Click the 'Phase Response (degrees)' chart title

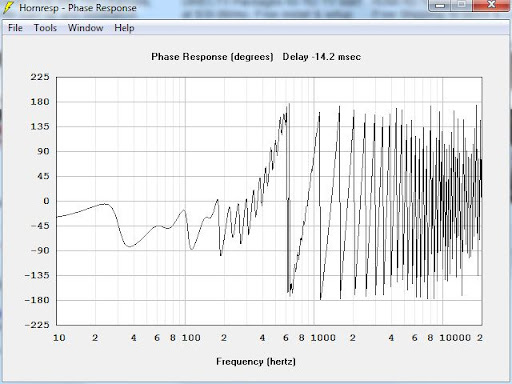pyautogui.click(x=212, y=57)
